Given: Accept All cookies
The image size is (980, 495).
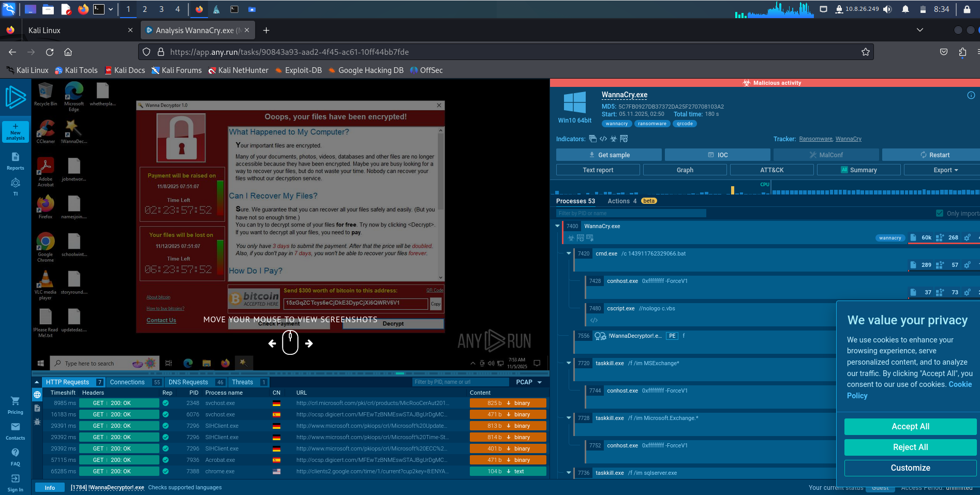Looking at the screenshot, I should [911, 427].
